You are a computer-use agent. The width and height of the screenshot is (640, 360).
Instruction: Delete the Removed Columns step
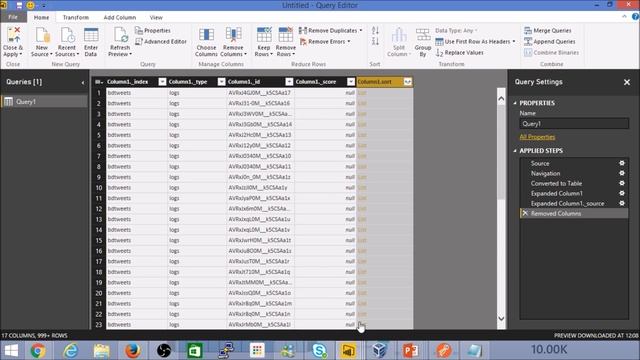tap(525, 213)
